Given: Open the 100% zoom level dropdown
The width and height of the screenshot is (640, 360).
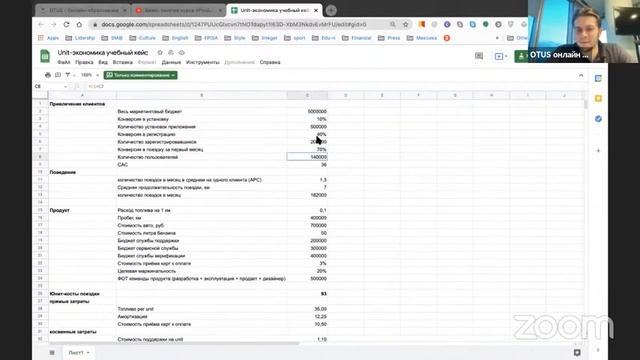Looking at the screenshot, I should point(90,75).
